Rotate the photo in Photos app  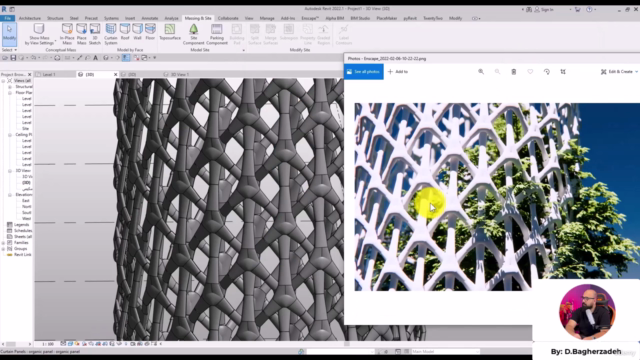point(547,71)
